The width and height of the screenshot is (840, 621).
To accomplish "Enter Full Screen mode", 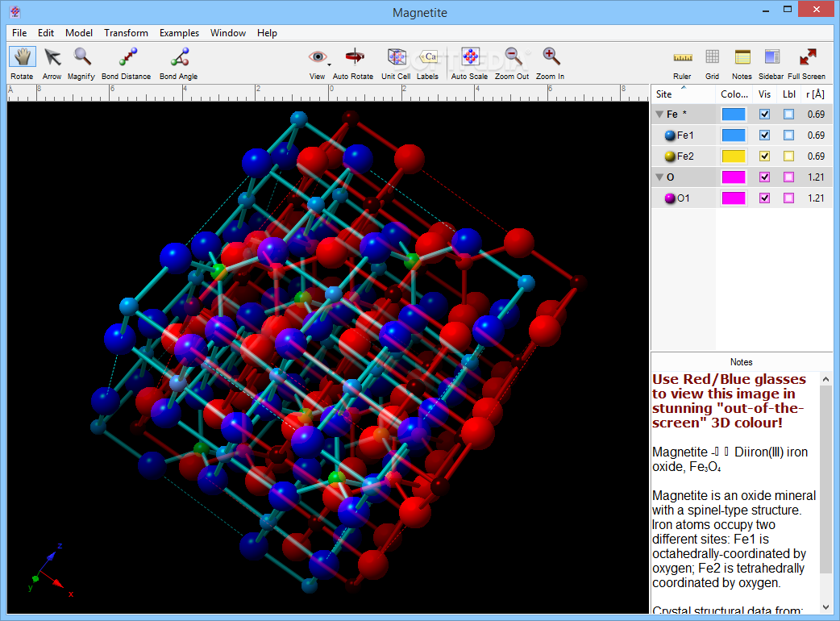I will point(807,63).
